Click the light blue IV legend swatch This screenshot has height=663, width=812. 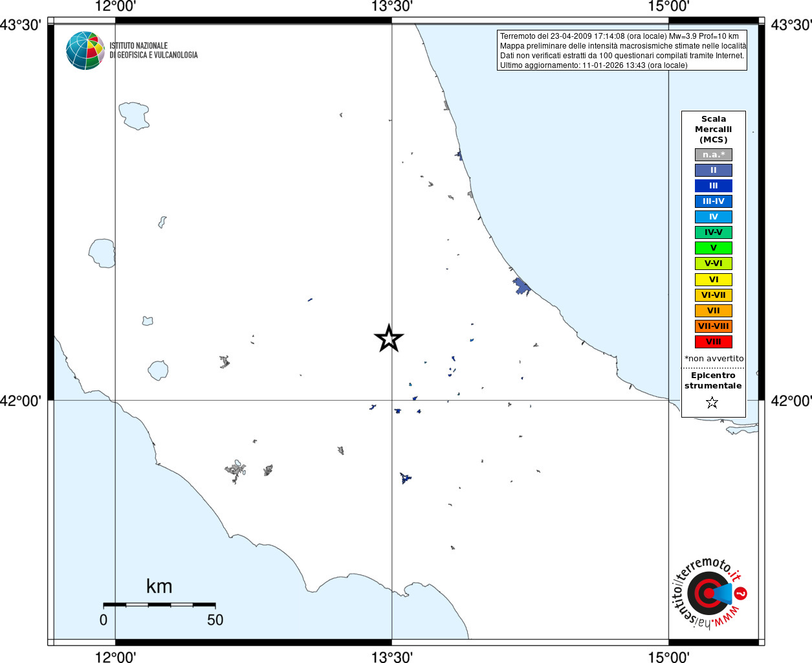pyautogui.click(x=714, y=217)
